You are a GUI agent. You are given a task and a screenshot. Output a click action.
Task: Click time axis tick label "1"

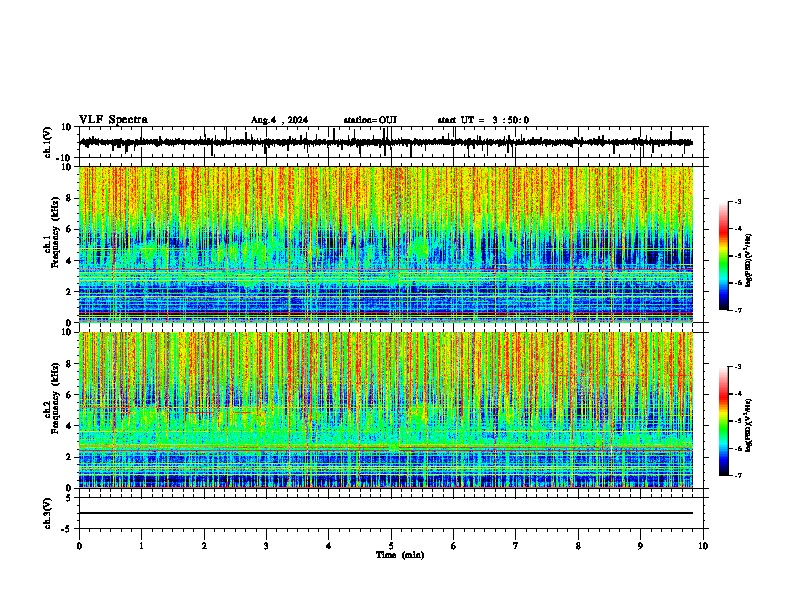pyautogui.click(x=141, y=546)
